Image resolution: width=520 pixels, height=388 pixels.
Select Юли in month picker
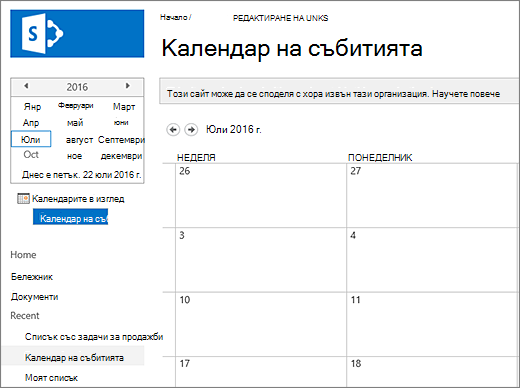click(31, 139)
